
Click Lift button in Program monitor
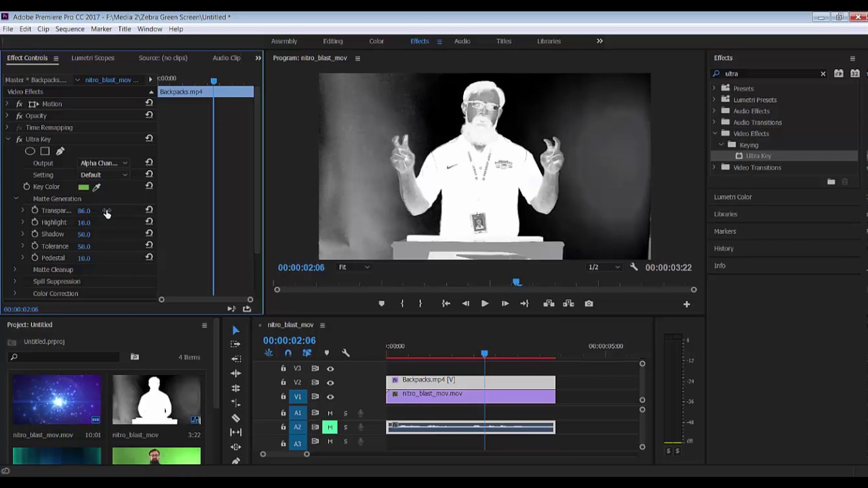point(549,304)
